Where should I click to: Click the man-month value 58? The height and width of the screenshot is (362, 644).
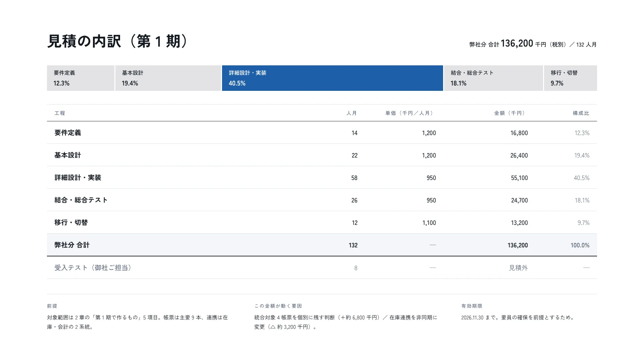pyautogui.click(x=355, y=178)
